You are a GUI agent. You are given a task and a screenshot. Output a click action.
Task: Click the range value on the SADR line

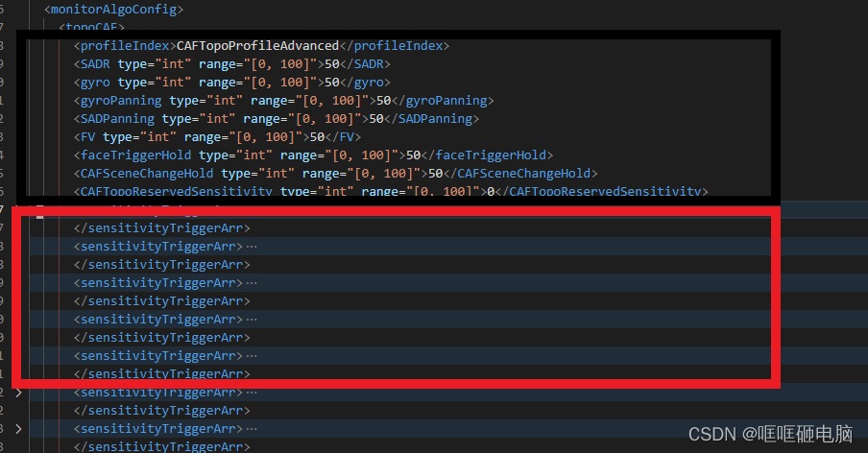pos(280,63)
